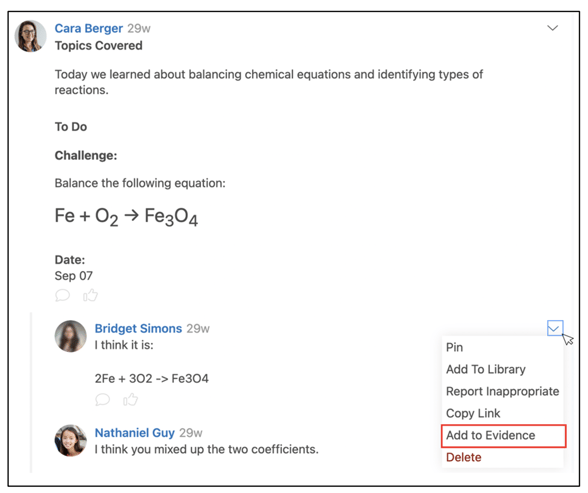The height and width of the screenshot is (493, 588).
Task: Click comment icon under Cara Berger's post
Action: (62, 295)
